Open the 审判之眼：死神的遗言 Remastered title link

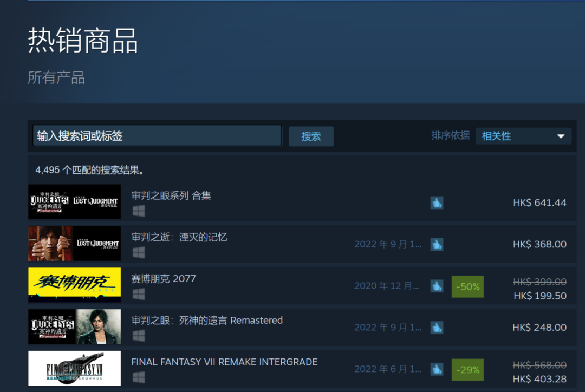point(207,321)
